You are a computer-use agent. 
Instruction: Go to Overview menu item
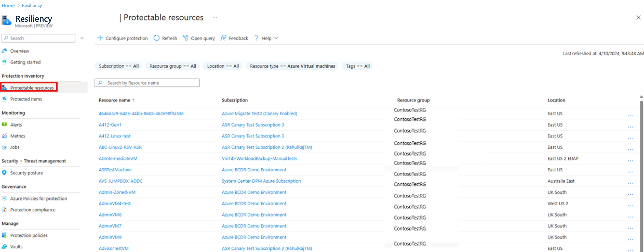[x=19, y=51]
